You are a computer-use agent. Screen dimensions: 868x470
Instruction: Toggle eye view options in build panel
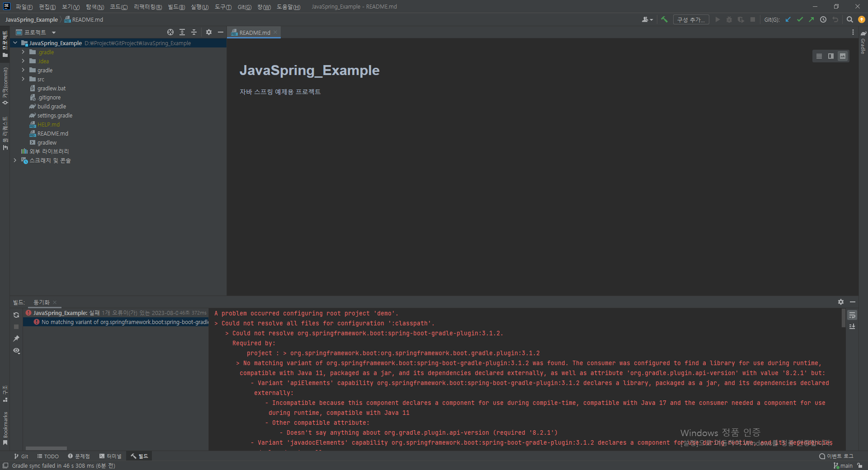16,351
